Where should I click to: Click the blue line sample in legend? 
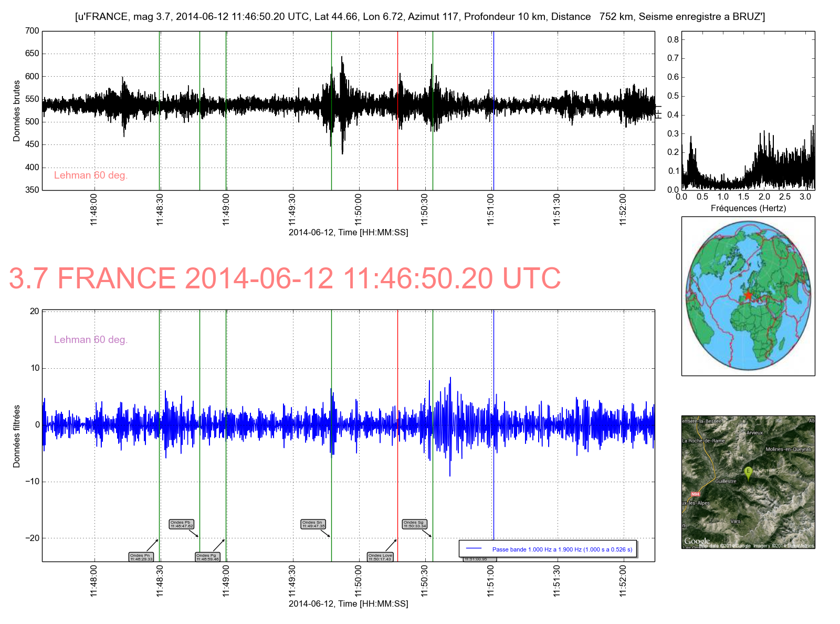(x=474, y=549)
